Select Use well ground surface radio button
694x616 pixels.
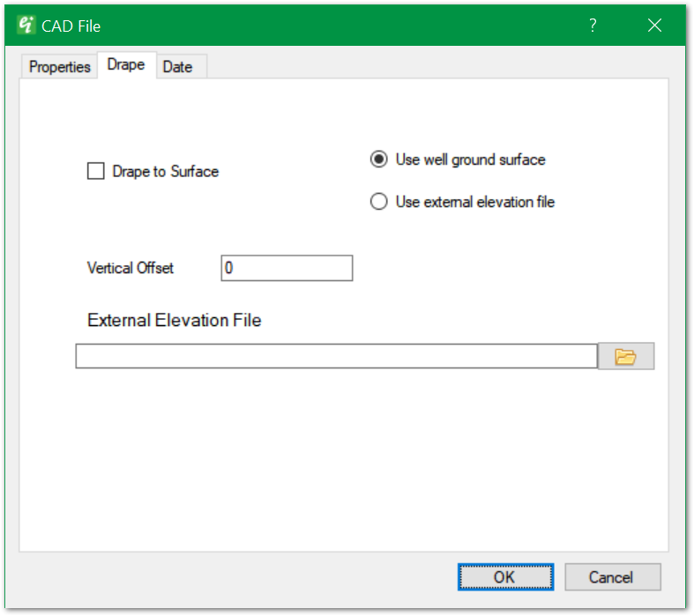(379, 160)
